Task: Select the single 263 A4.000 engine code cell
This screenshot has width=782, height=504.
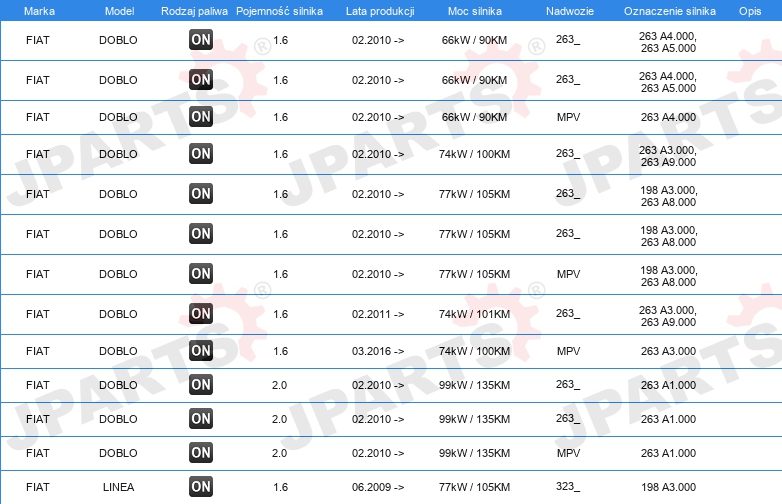Action: 668,117
